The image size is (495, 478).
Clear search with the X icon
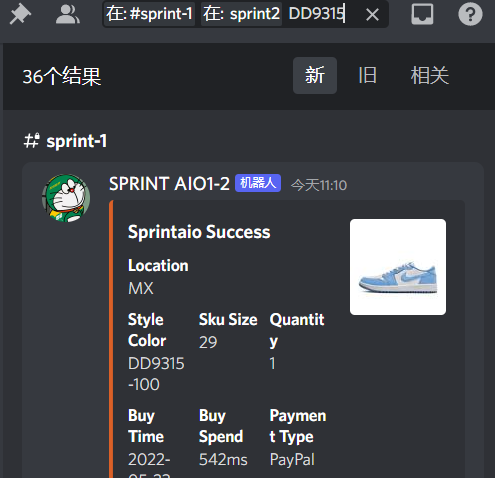pyautogui.click(x=372, y=14)
